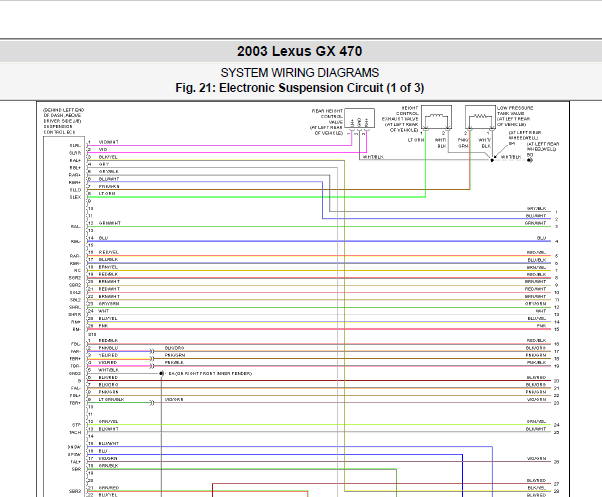Click the "WHT" wire label at ECU pin 24

[x=104, y=311]
